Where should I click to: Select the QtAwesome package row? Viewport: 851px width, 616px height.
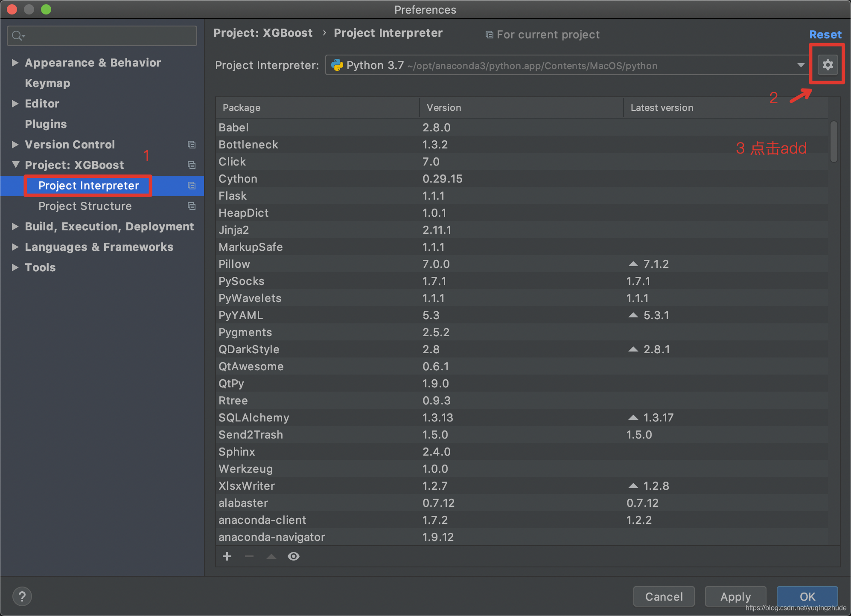(x=522, y=366)
